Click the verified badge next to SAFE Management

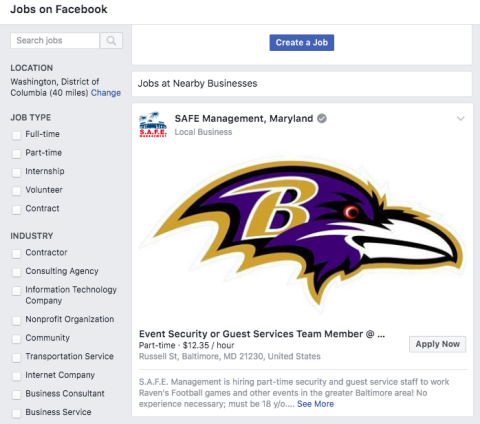coord(322,118)
